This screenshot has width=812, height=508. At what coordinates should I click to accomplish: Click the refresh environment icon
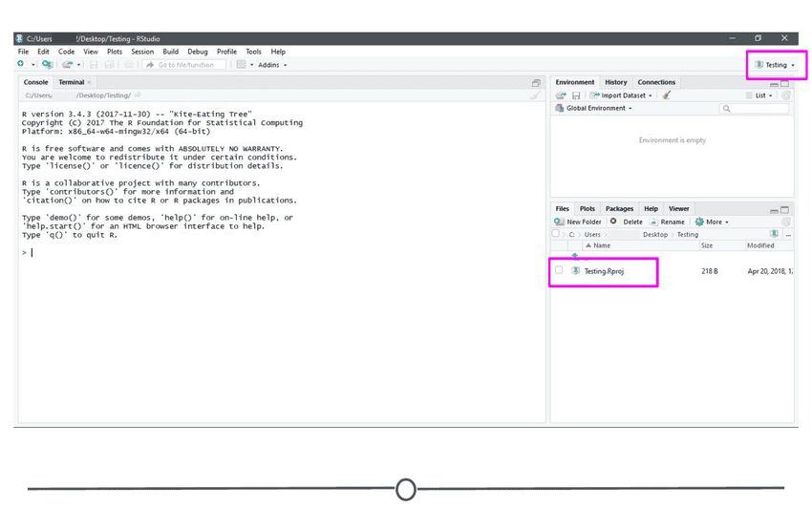tap(786, 95)
